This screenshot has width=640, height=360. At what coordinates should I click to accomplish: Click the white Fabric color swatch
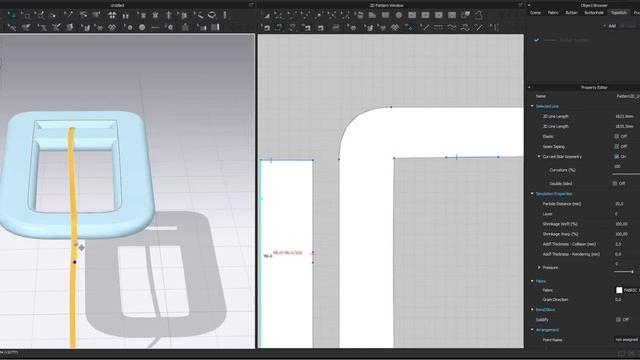tap(619, 290)
